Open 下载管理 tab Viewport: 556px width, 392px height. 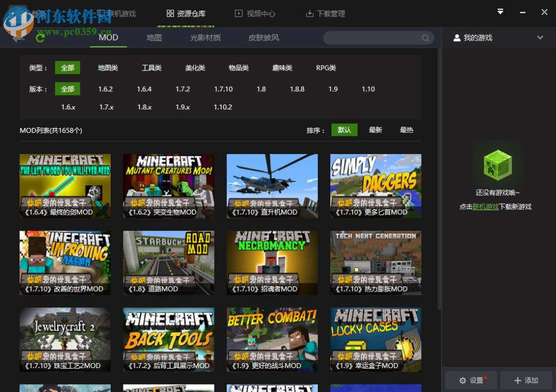click(x=325, y=13)
